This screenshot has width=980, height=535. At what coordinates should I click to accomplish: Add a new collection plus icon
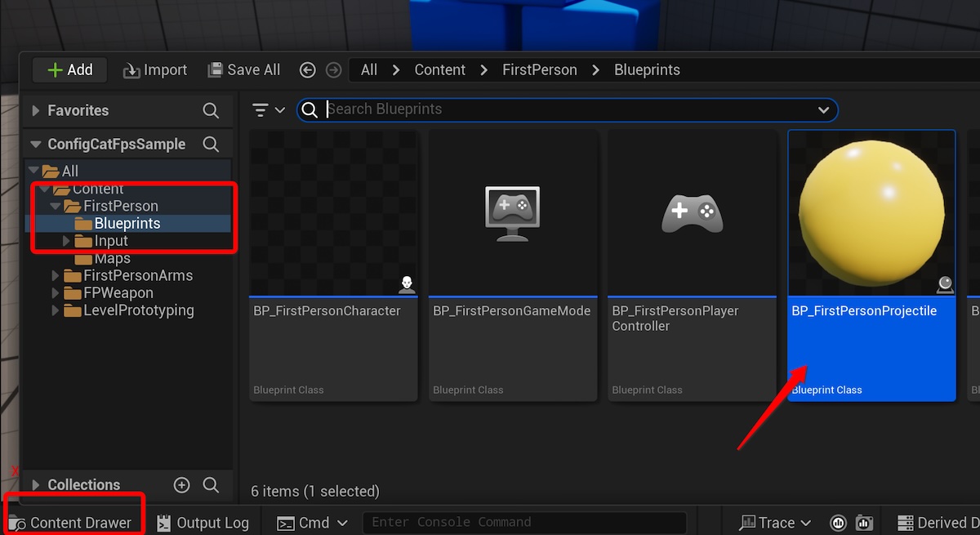tap(181, 485)
